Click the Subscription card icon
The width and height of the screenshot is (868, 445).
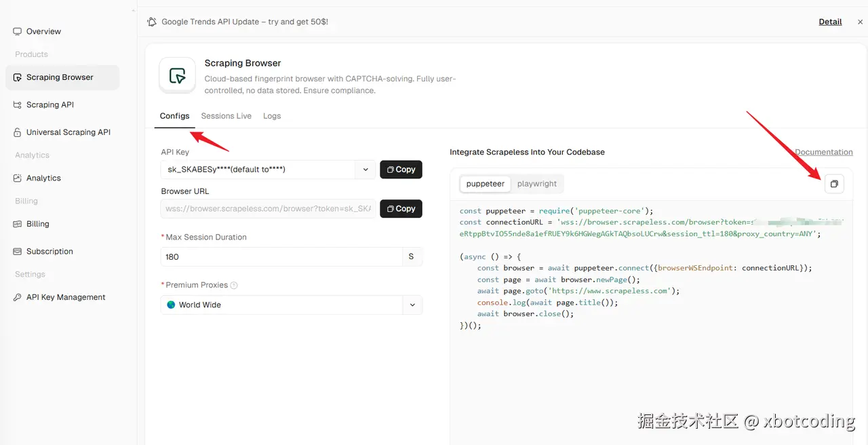18,252
